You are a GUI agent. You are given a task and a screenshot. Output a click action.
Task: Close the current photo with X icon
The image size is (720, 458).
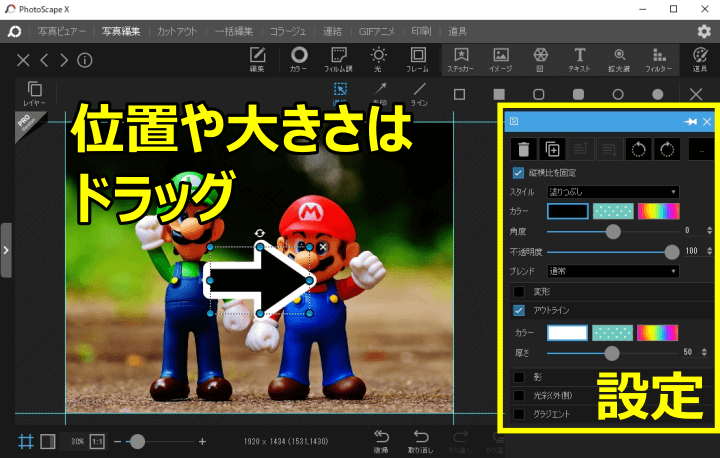pyautogui.click(x=23, y=60)
